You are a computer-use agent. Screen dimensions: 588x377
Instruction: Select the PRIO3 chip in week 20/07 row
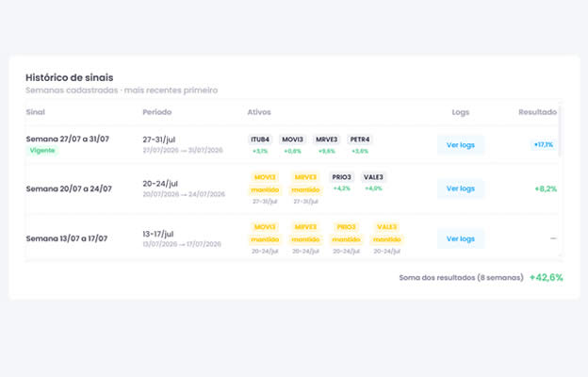pyautogui.click(x=342, y=177)
